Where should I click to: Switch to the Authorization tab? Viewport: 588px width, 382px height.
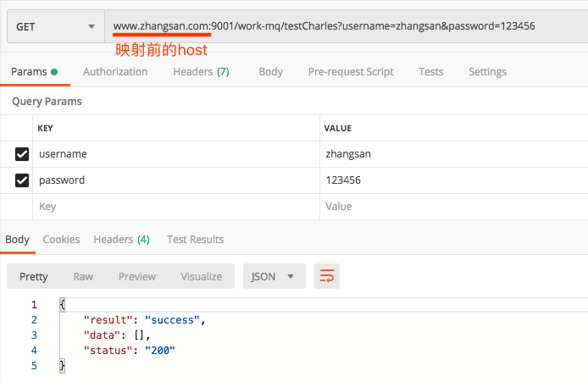115,72
